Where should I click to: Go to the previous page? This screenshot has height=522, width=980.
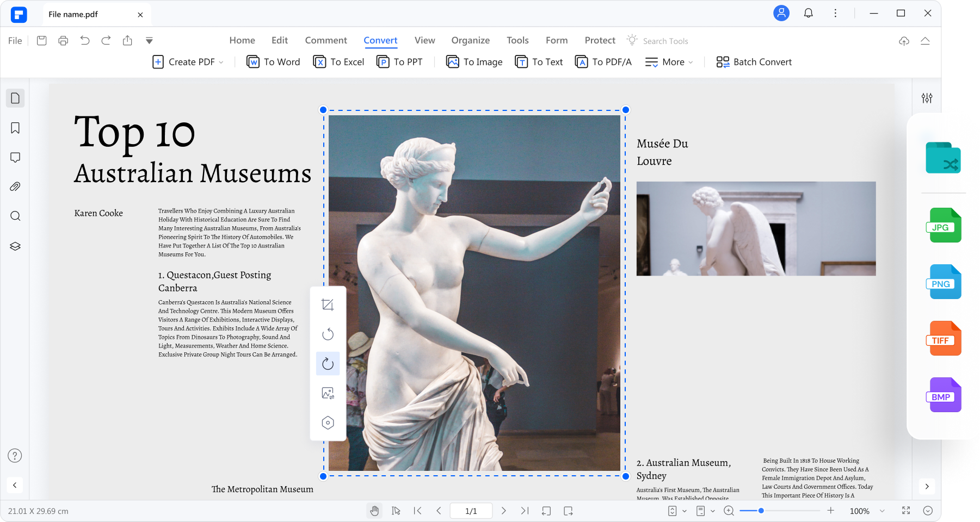point(439,511)
